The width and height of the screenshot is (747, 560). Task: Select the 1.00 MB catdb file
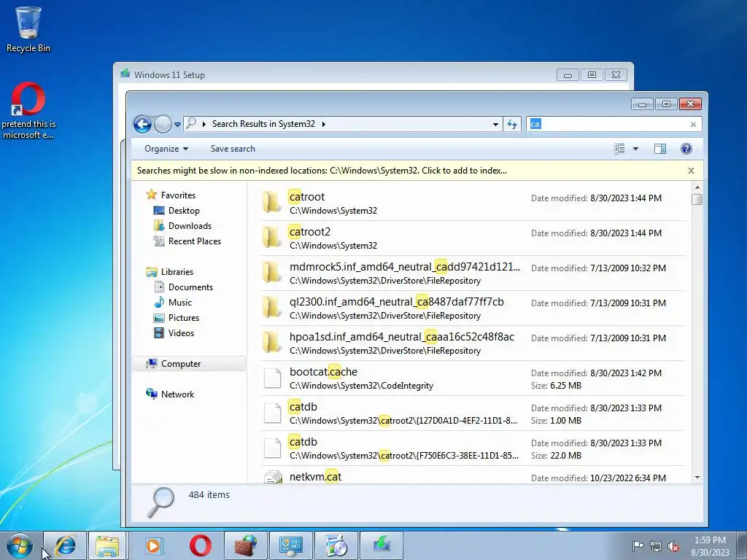[473, 413]
